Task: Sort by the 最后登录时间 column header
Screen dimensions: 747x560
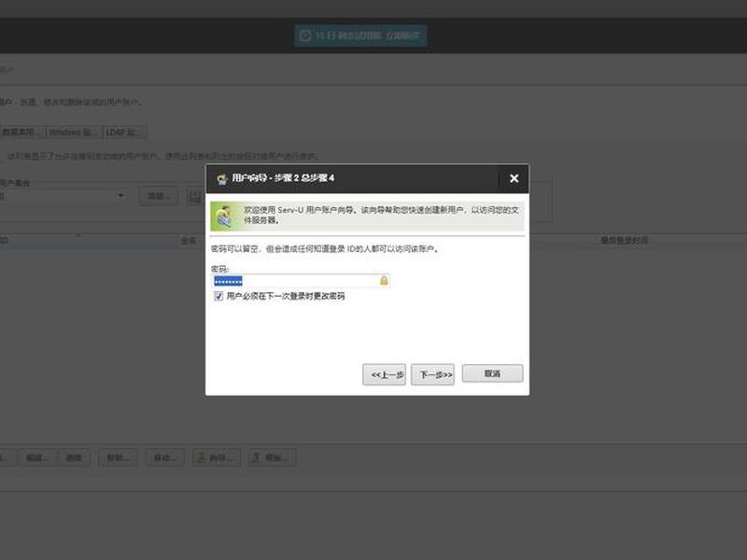Action: pyautogui.click(x=624, y=241)
